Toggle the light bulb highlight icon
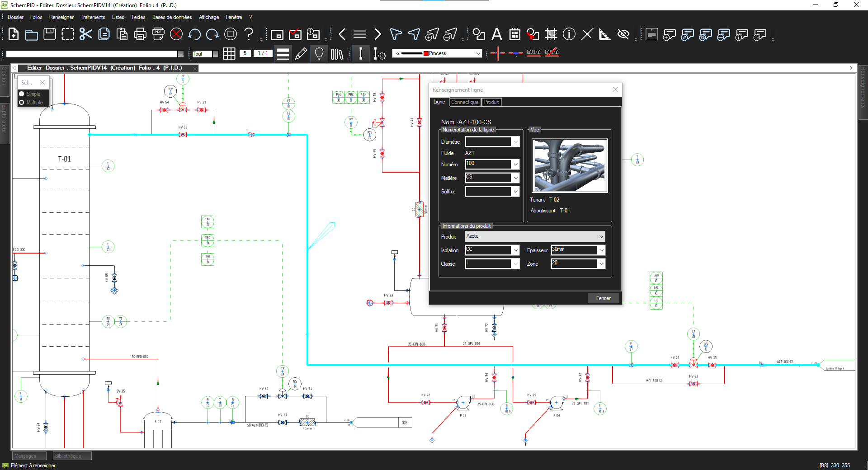868x470 pixels. 319,53
